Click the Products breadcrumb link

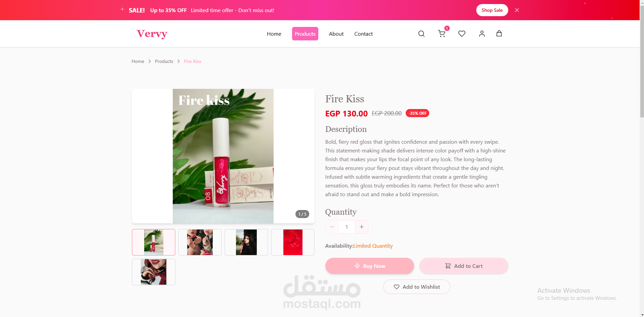coord(164,61)
